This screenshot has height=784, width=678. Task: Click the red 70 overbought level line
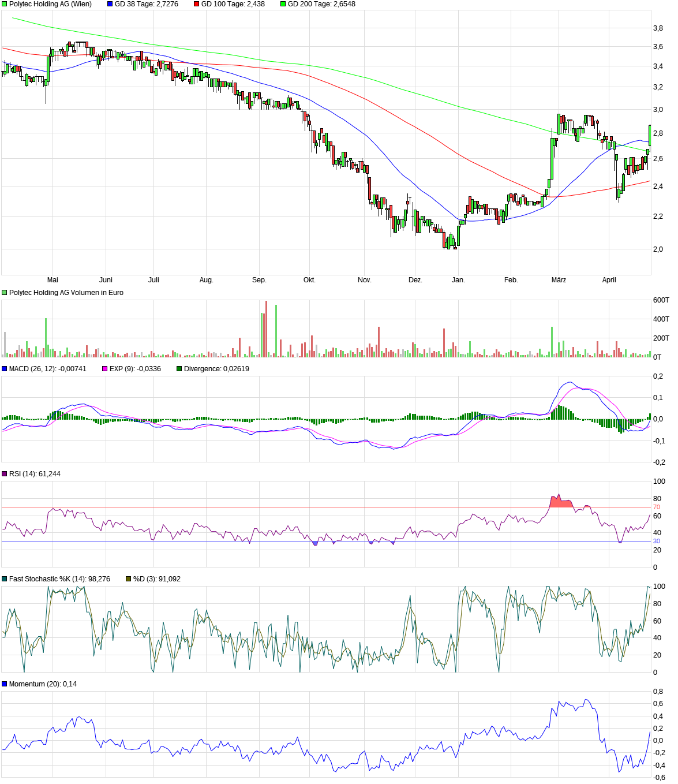coord(346,506)
